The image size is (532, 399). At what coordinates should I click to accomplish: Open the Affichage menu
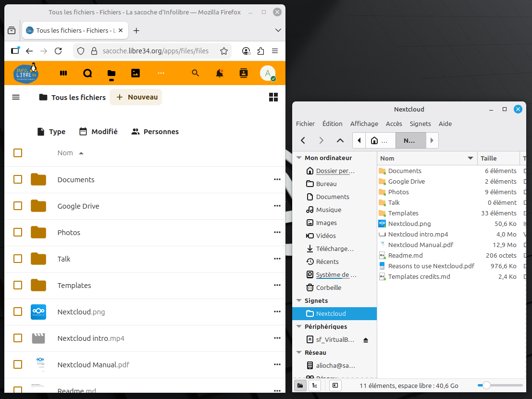[x=364, y=124]
